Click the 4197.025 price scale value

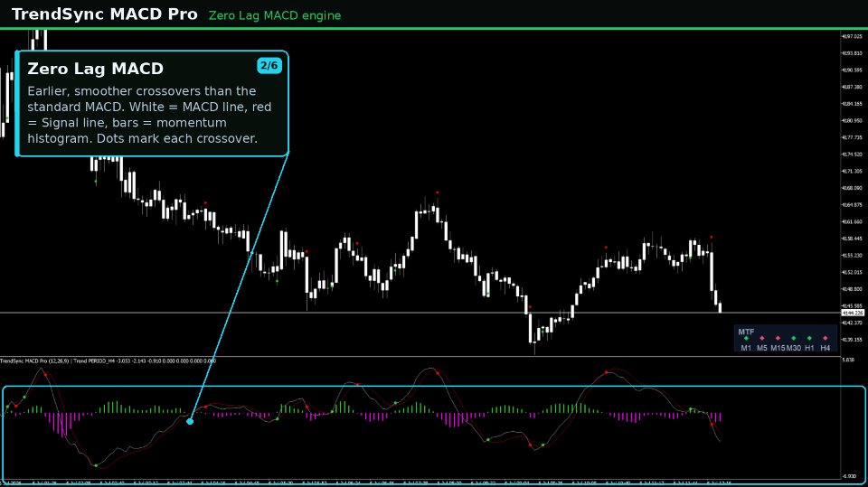coord(852,36)
